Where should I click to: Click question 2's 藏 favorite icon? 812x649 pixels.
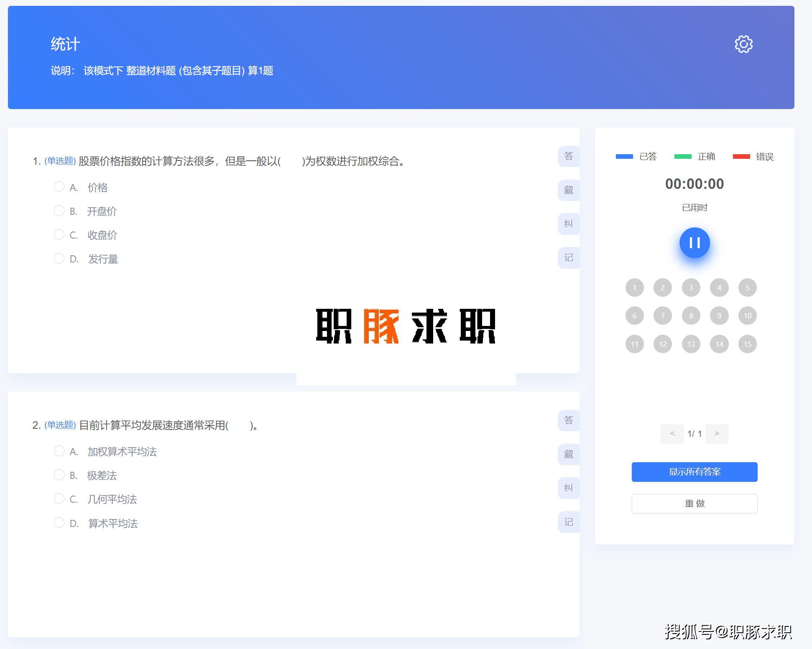(569, 454)
